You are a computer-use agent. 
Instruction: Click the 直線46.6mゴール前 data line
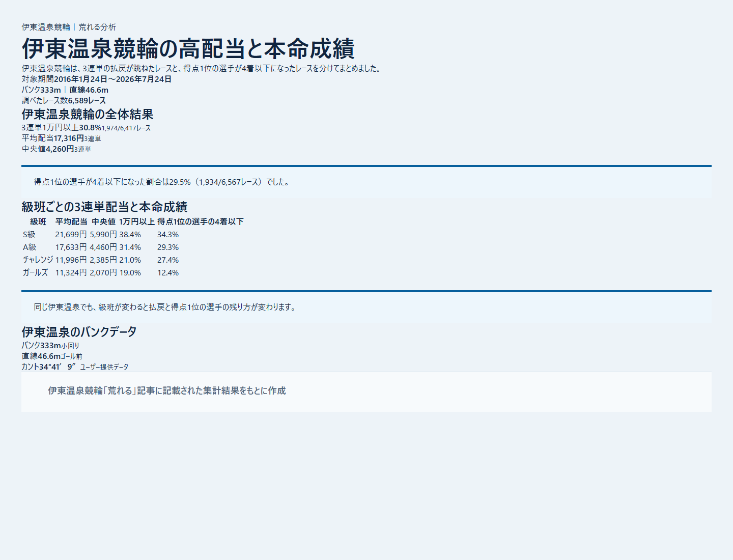tap(52, 356)
